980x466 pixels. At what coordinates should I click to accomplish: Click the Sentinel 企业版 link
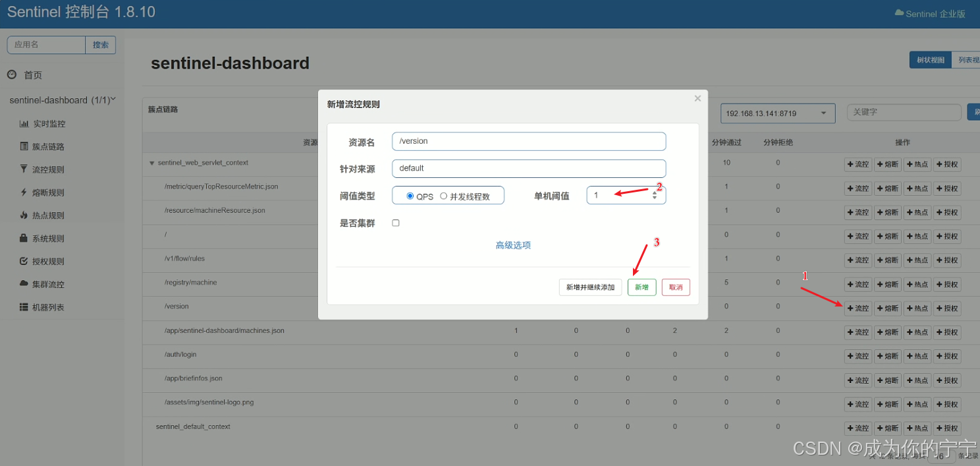[x=929, y=13]
